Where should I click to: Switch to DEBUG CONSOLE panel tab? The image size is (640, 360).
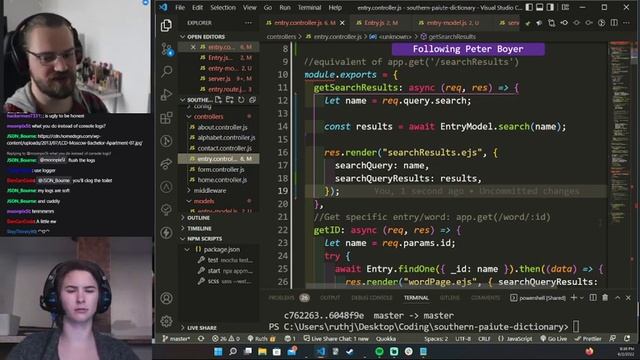coord(371,298)
